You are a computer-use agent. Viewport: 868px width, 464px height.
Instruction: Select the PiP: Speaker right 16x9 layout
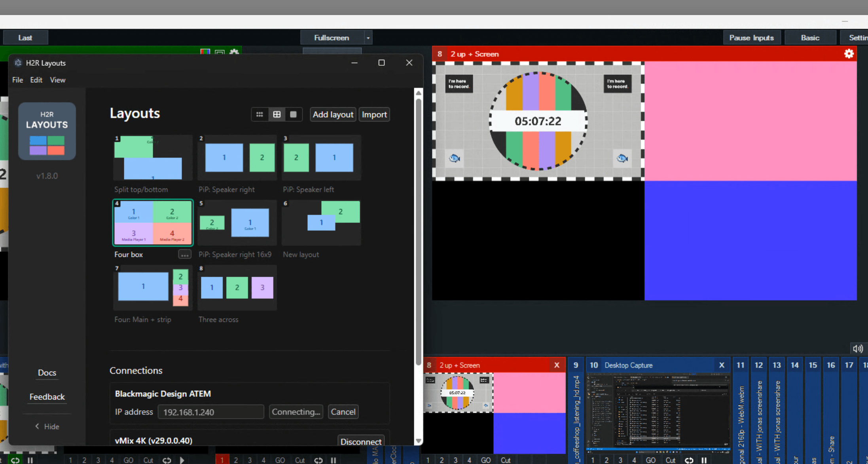point(237,222)
